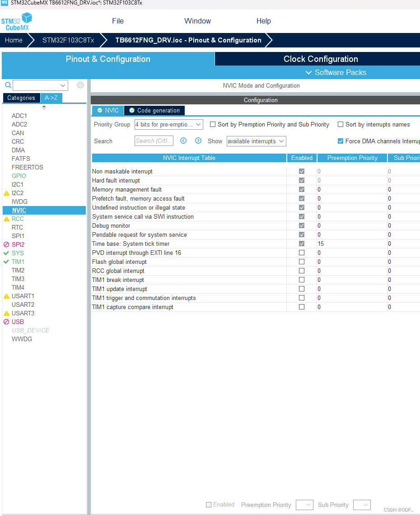
Task: Click the SYS green checkmark icon
Action: click(6, 253)
